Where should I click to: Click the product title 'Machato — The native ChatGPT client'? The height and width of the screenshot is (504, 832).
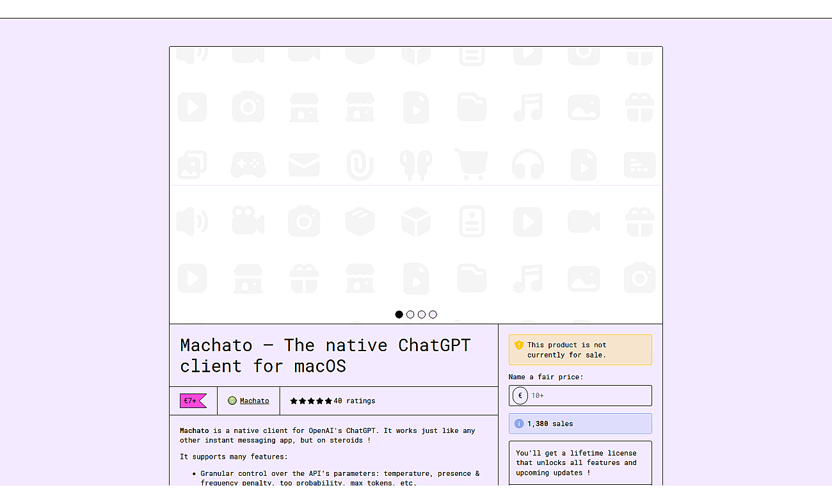(325, 356)
